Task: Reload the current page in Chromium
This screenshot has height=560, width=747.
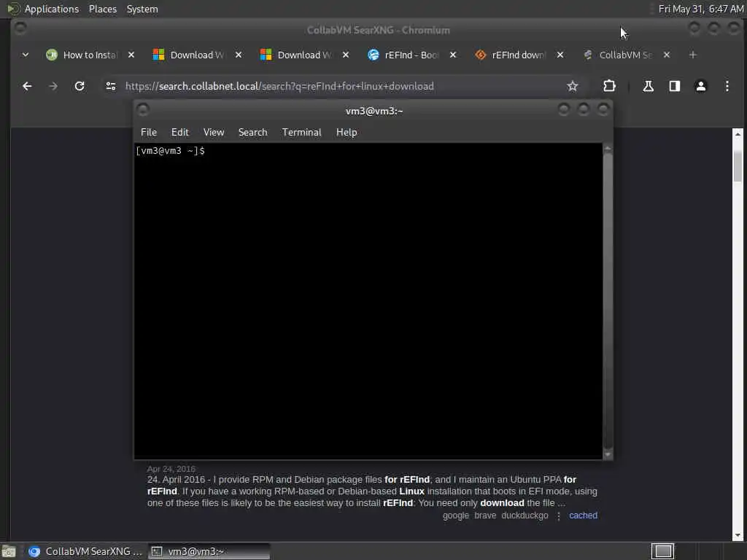Action: coord(80,86)
